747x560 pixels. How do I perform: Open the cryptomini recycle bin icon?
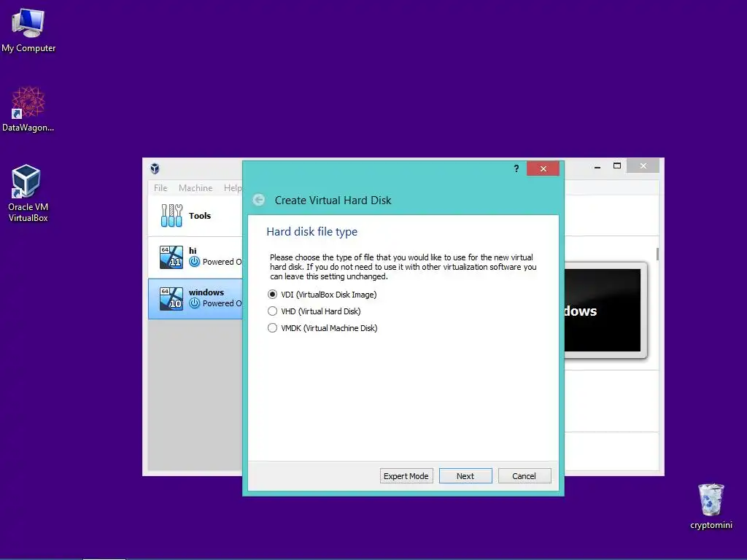pos(711,506)
